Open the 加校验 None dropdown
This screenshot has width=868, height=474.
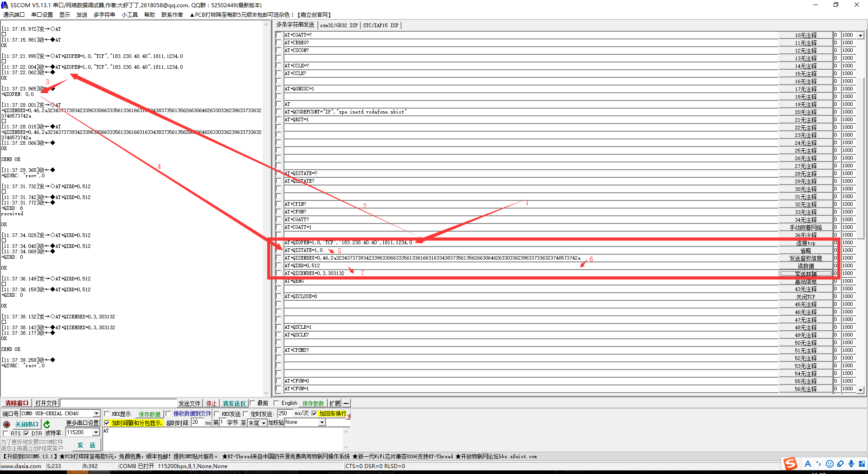(x=322, y=422)
